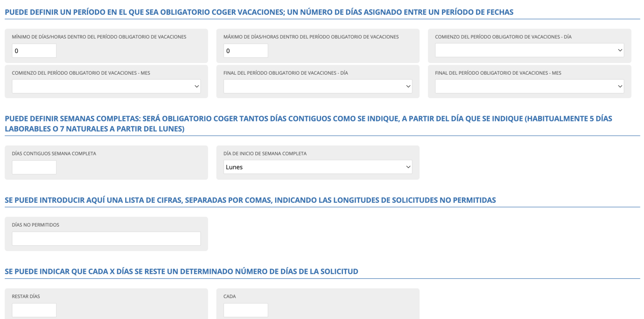Click the 'Se puede introducir aquí' section heading

coord(250,200)
